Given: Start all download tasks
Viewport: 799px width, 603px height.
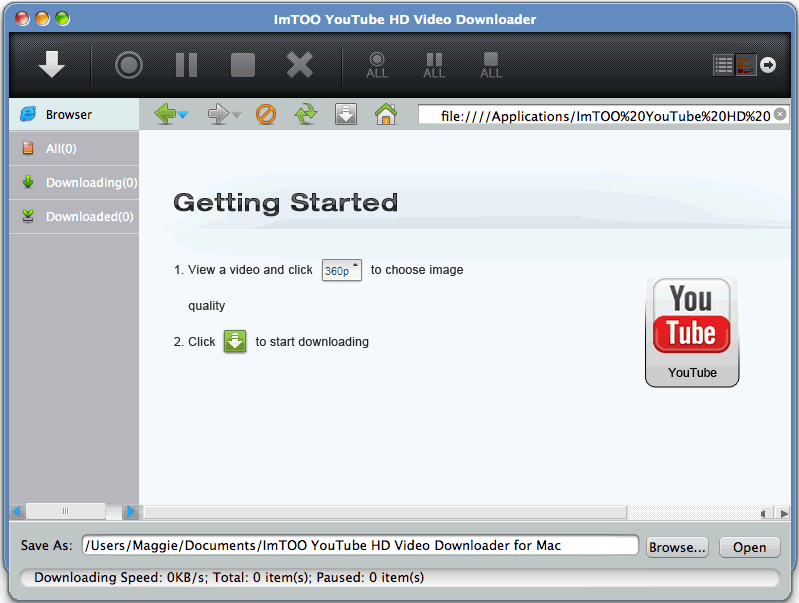Looking at the screenshot, I should coord(377,66).
